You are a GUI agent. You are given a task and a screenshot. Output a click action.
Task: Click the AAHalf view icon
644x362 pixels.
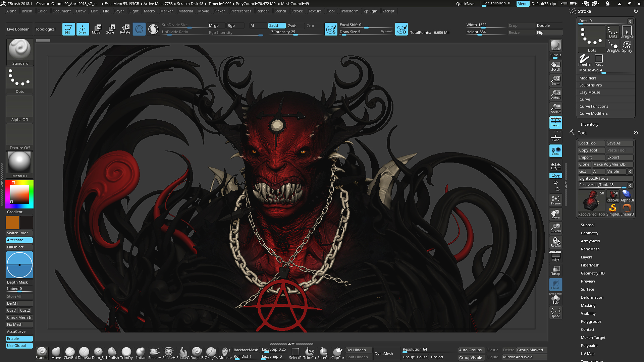click(x=555, y=109)
